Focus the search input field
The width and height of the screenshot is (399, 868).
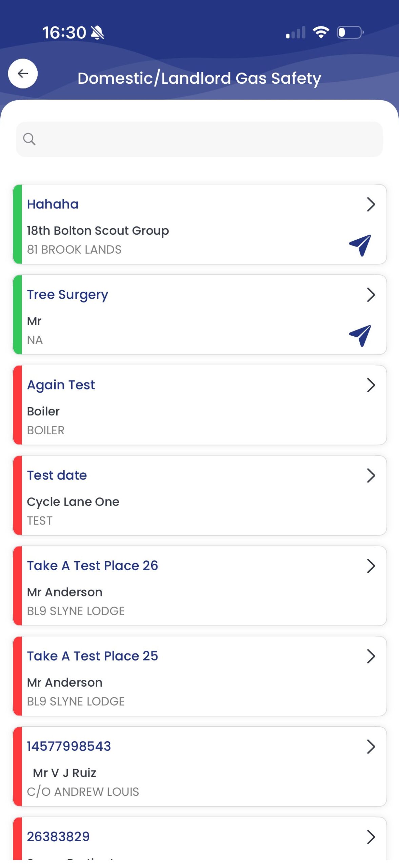click(199, 139)
